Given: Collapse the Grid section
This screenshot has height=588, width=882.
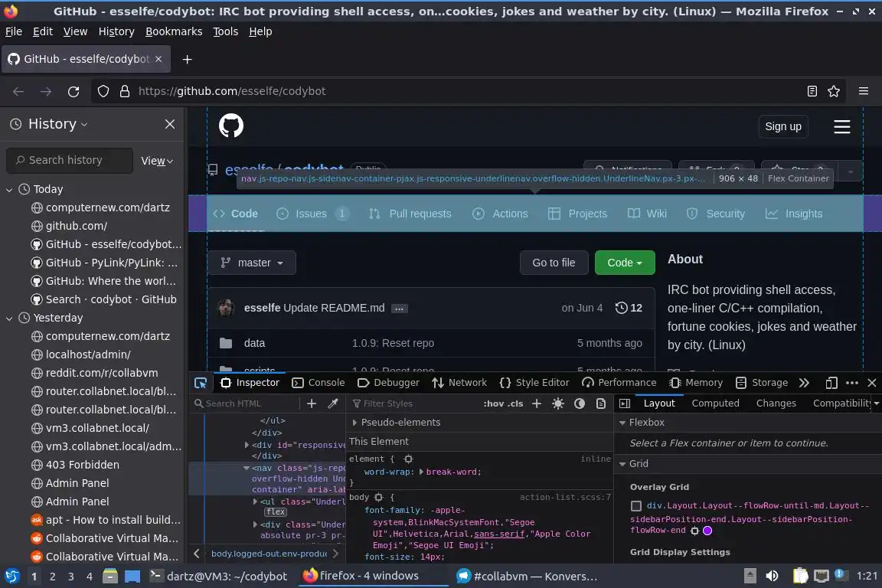Looking at the screenshot, I should pos(622,464).
